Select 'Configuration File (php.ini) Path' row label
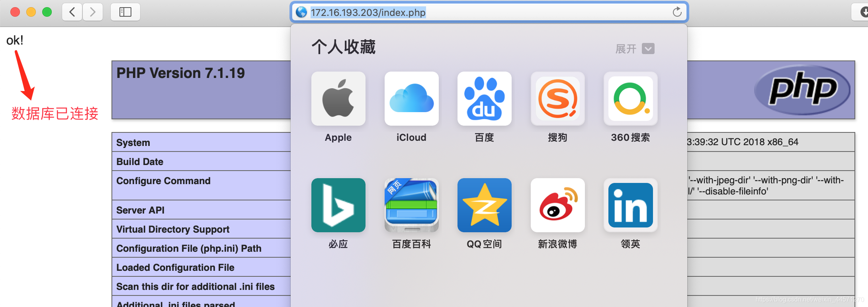The height and width of the screenshot is (307, 868). coord(189,249)
